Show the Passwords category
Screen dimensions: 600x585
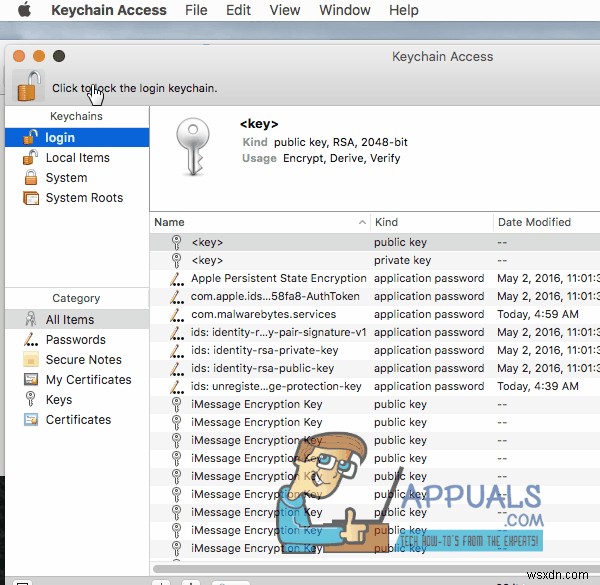point(77,339)
